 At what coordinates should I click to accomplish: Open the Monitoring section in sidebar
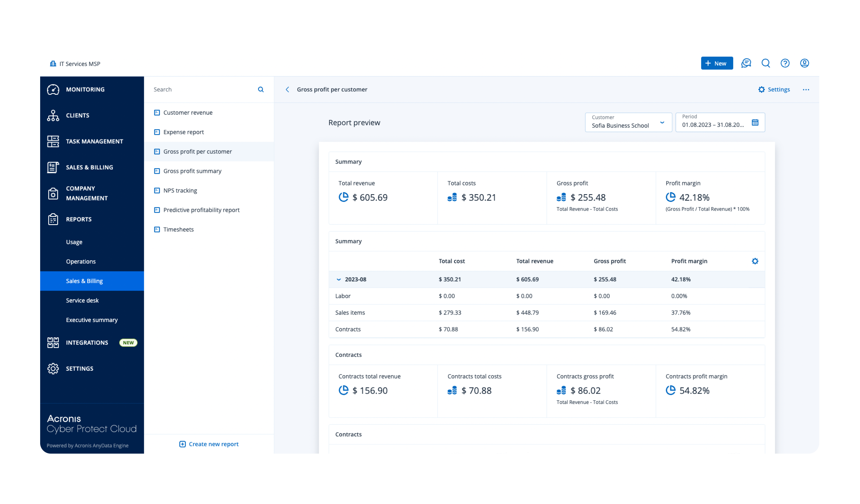(85, 89)
